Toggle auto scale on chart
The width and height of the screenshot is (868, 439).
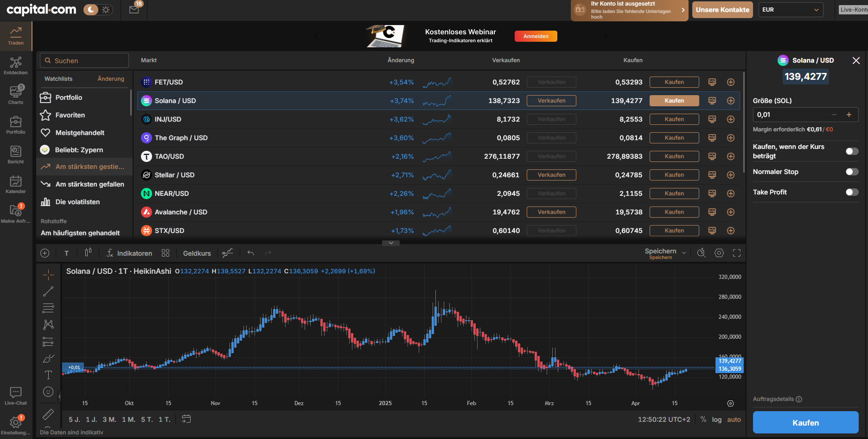734,420
